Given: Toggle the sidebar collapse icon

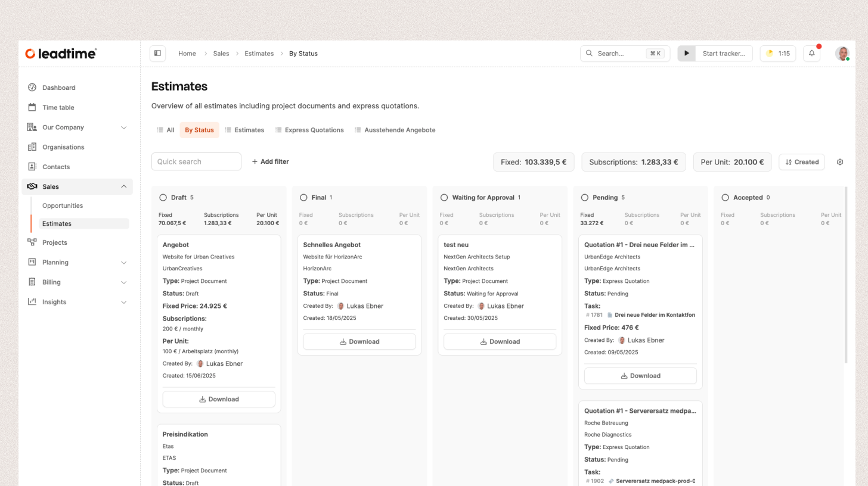Looking at the screenshot, I should (157, 53).
